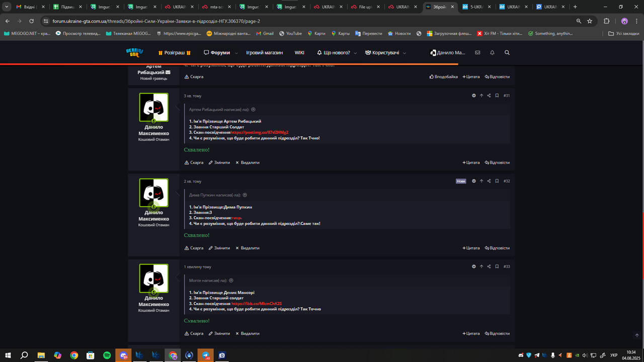This screenshot has width=644, height=362.
Task: Open notifications bell in forum header
Action: (492, 53)
